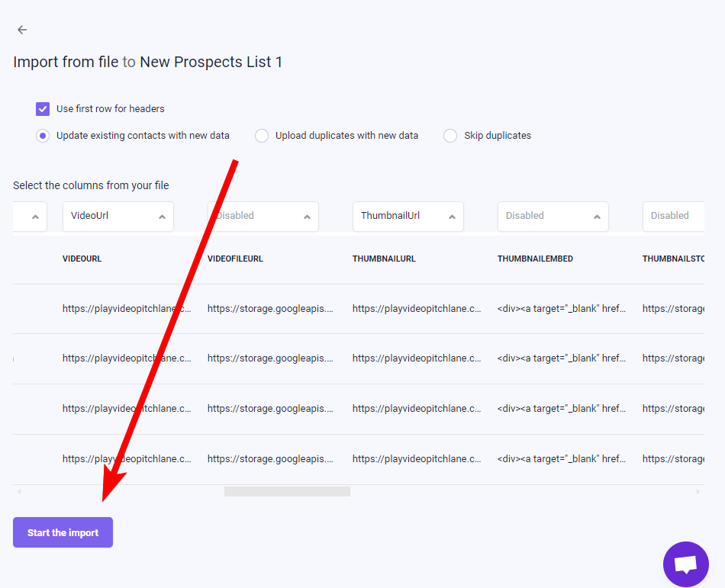The width and height of the screenshot is (725, 588).
Task: Select Upload duplicates with new data
Action: (262, 136)
